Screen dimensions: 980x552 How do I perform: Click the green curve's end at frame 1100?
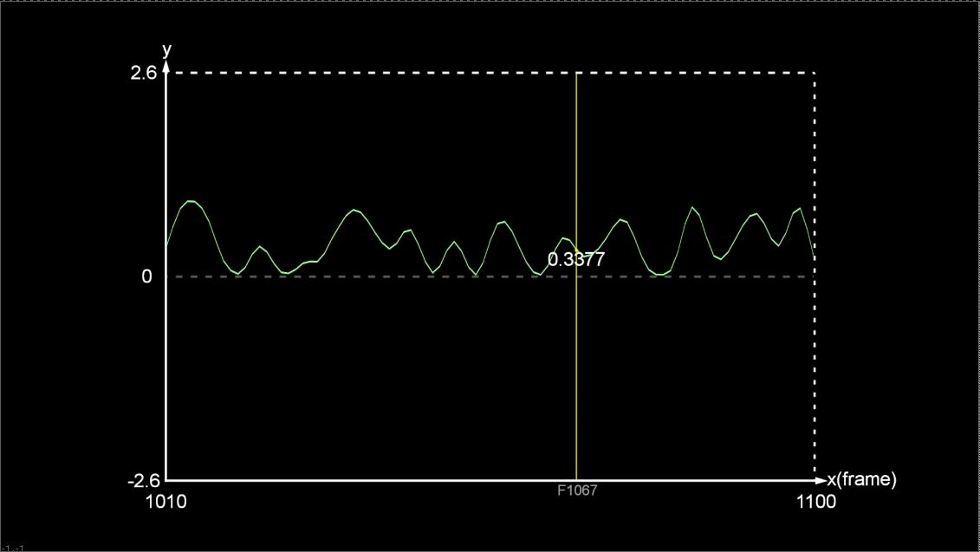click(814, 258)
